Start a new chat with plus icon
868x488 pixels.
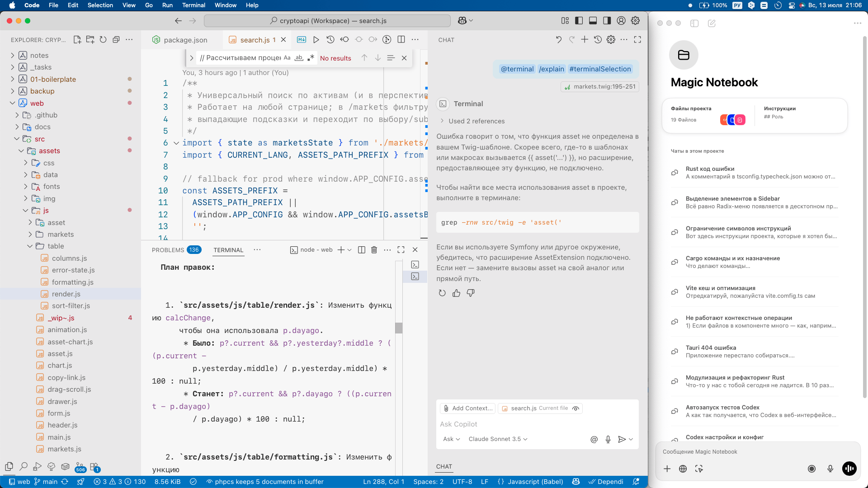585,40
